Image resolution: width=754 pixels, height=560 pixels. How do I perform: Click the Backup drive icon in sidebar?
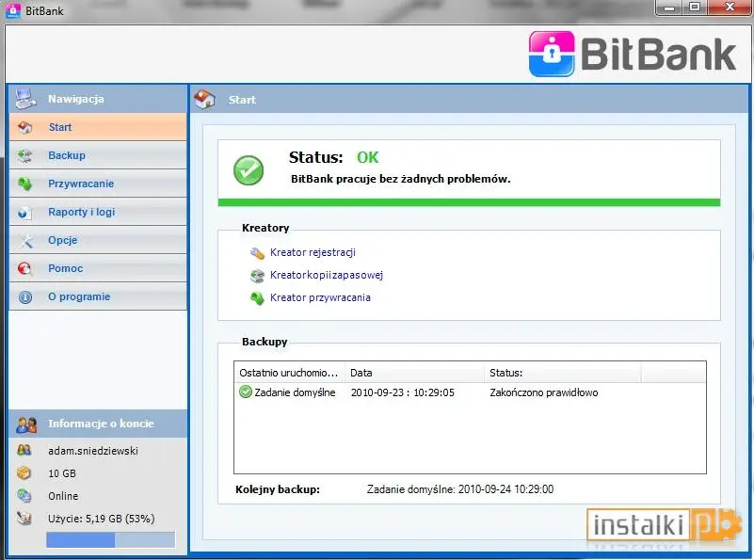(25, 155)
